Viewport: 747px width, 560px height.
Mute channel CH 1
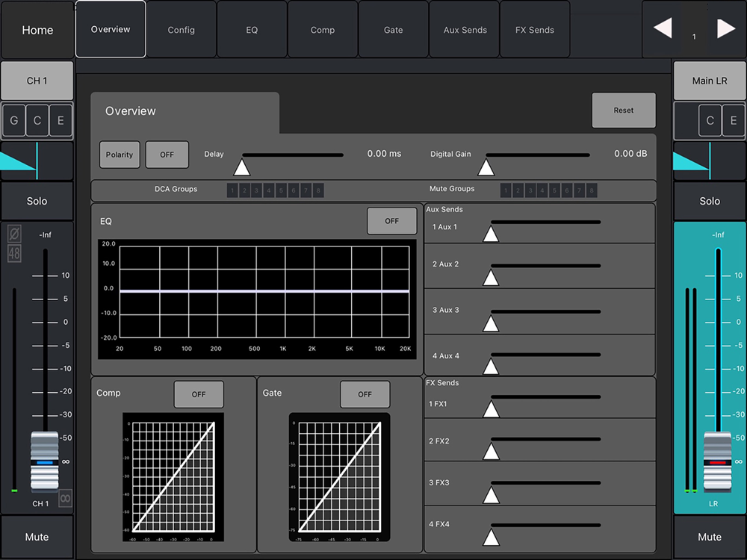coord(37,537)
